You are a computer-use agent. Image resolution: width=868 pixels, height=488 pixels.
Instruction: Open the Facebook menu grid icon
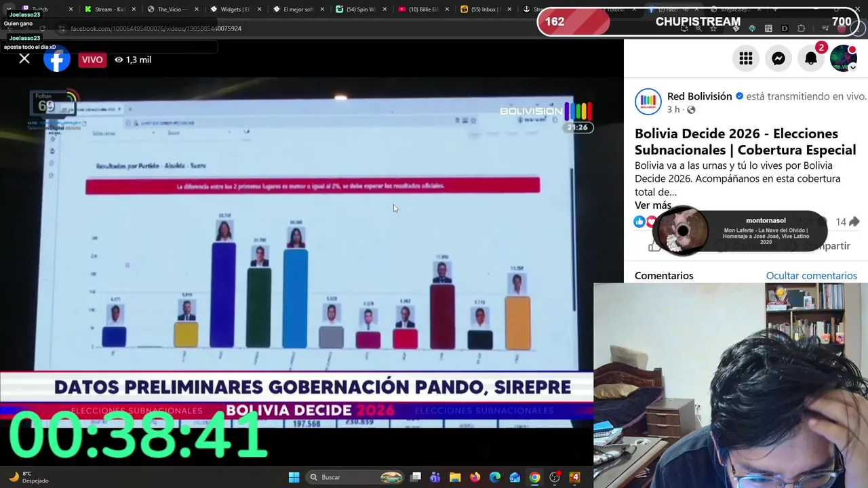click(746, 59)
